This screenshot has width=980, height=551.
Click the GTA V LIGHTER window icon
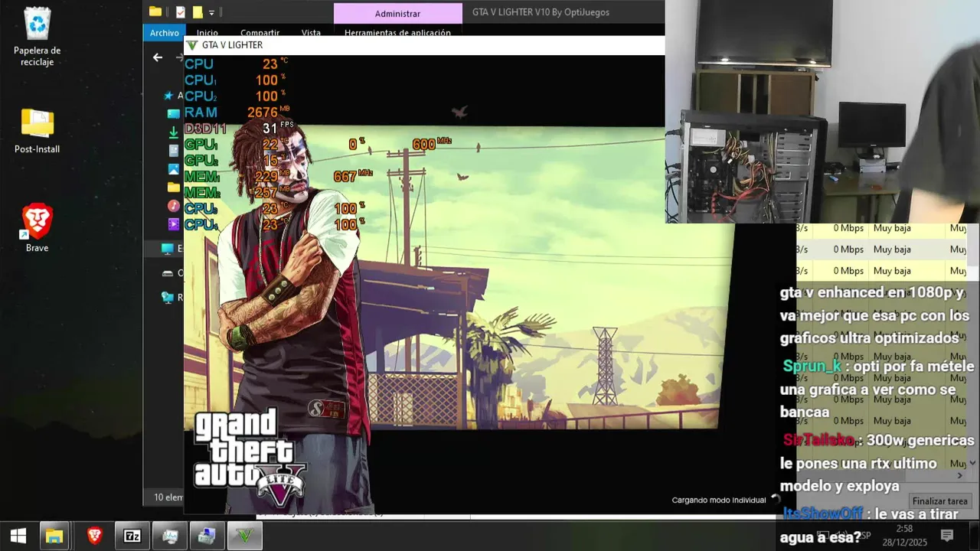192,45
